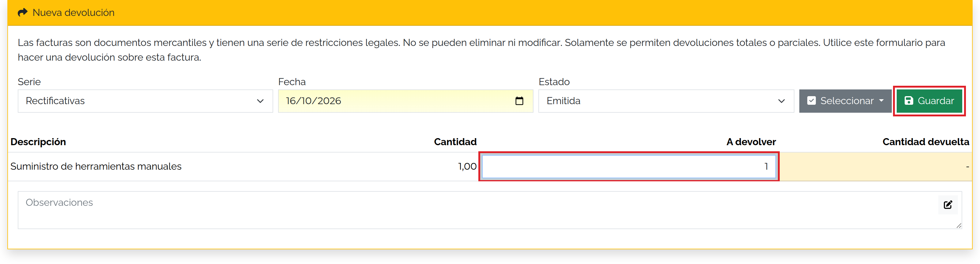Click the Nueva devolución share arrow icon
This screenshot has width=980, height=264.
click(22, 13)
